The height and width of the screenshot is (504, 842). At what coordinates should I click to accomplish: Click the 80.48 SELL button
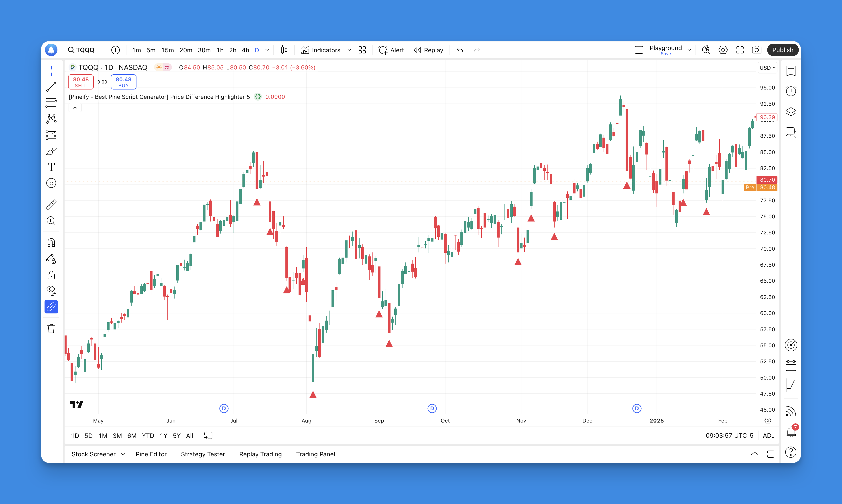click(x=81, y=82)
